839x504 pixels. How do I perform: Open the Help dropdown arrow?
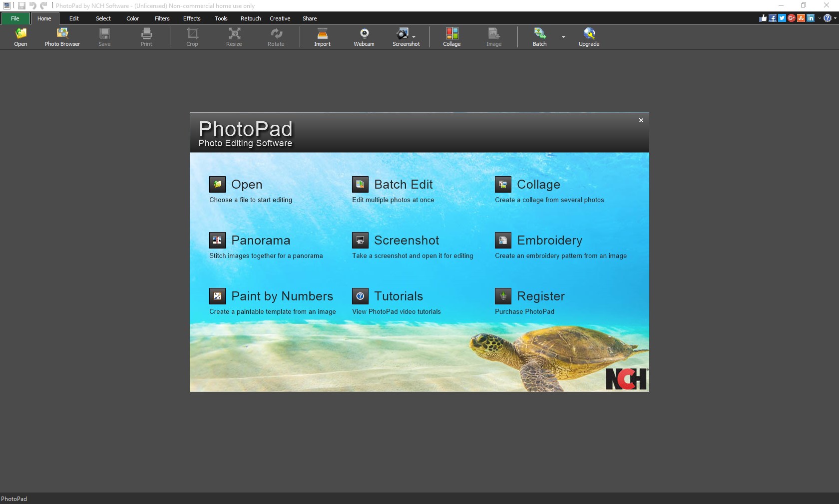tap(834, 18)
